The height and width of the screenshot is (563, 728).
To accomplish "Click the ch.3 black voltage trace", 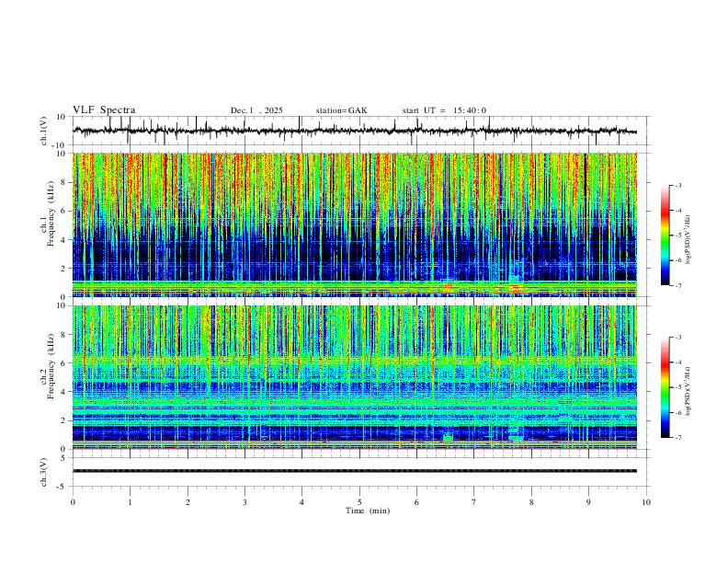I will [x=354, y=471].
